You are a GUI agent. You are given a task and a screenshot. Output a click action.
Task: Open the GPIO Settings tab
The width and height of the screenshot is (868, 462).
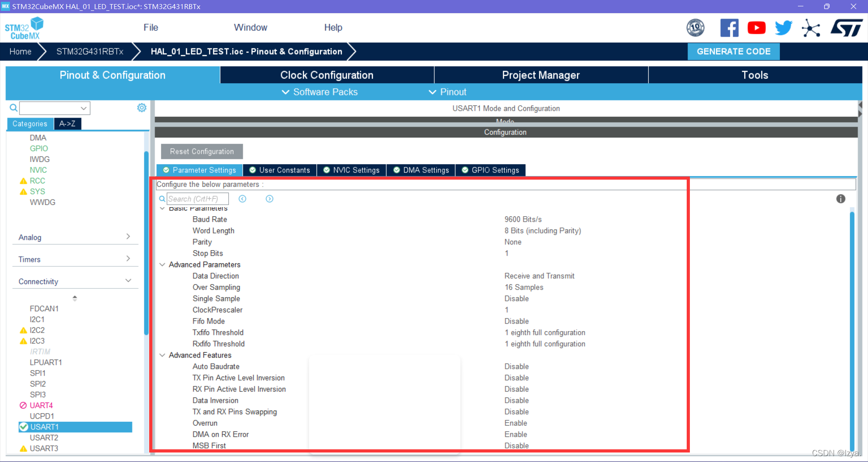point(491,170)
